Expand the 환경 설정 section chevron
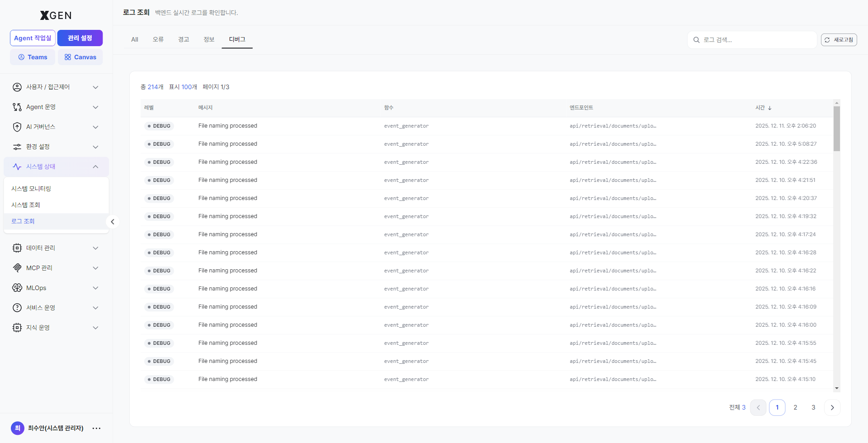Image resolution: width=868 pixels, height=443 pixels. click(x=95, y=147)
